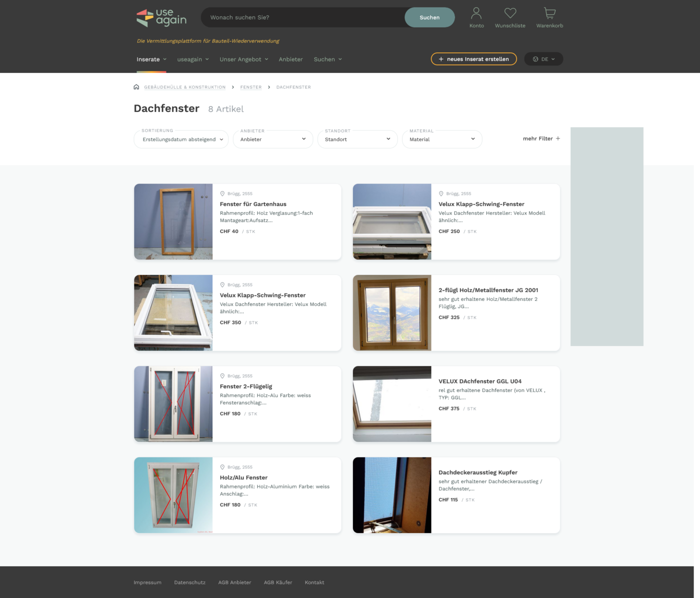
Task: Expand the Sortierung dropdown
Action: click(x=181, y=139)
